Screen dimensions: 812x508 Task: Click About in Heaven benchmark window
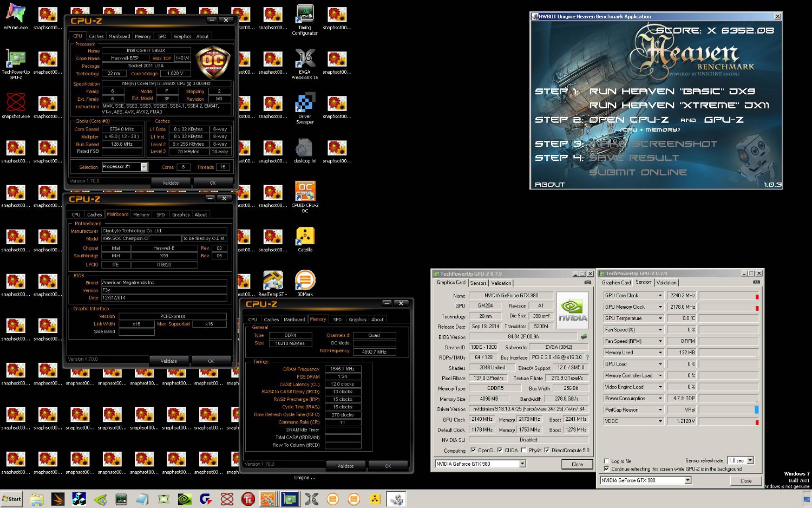[549, 184]
